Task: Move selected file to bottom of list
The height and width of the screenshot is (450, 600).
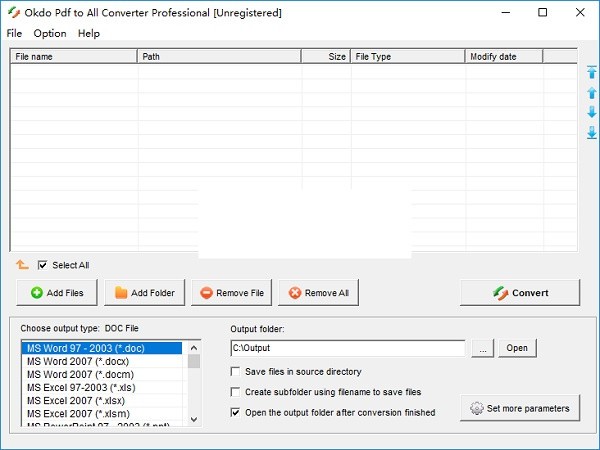Action: point(591,132)
